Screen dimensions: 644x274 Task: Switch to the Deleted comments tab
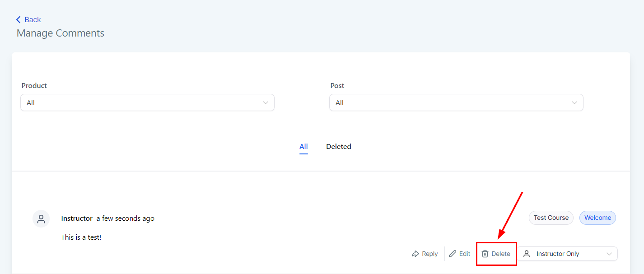(x=339, y=147)
